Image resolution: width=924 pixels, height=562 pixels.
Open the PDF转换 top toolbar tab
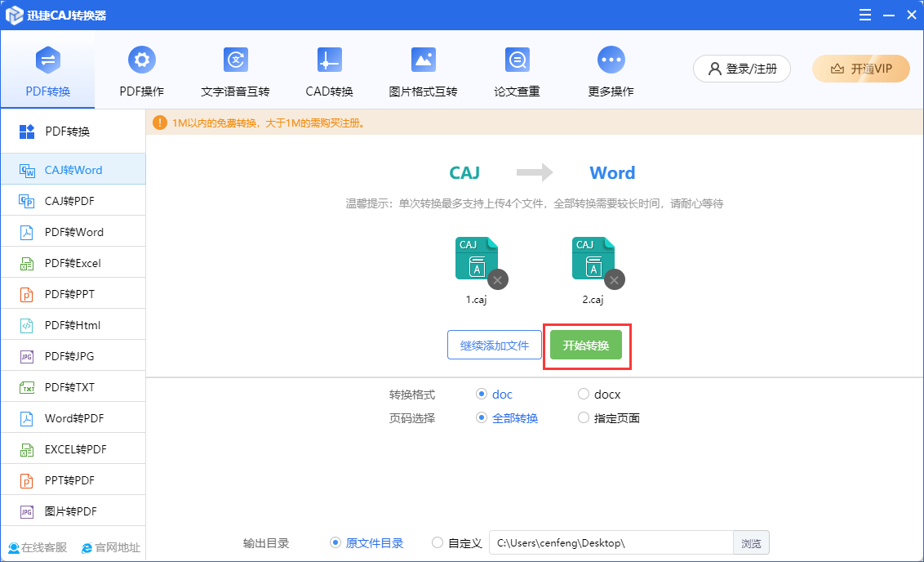[x=47, y=69]
